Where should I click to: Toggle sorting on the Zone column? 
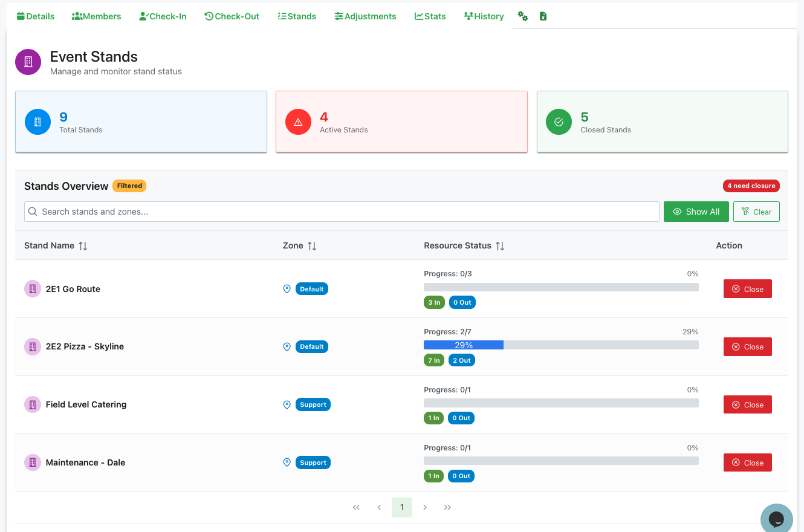tap(313, 245)
